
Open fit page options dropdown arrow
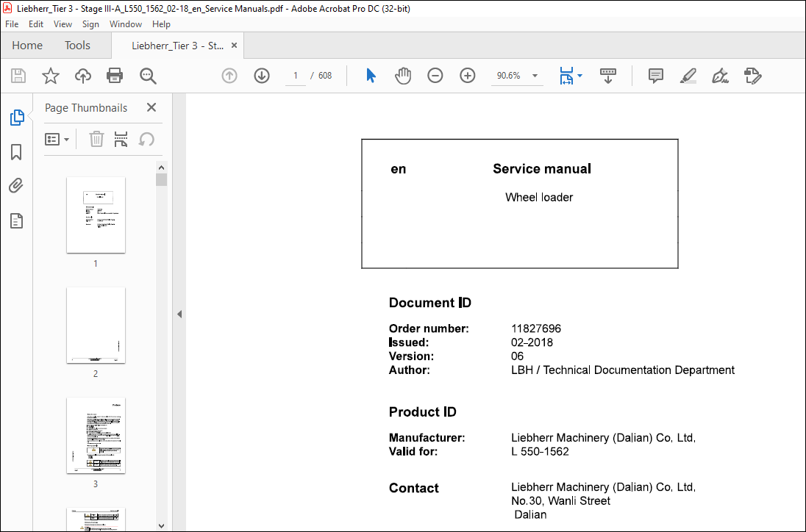coord(579,76)
